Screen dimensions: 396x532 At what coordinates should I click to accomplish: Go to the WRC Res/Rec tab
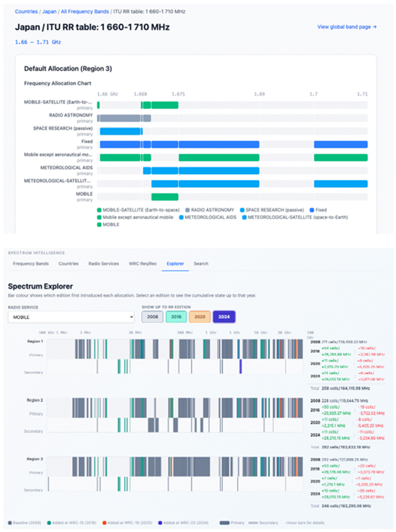pos(143,263)
